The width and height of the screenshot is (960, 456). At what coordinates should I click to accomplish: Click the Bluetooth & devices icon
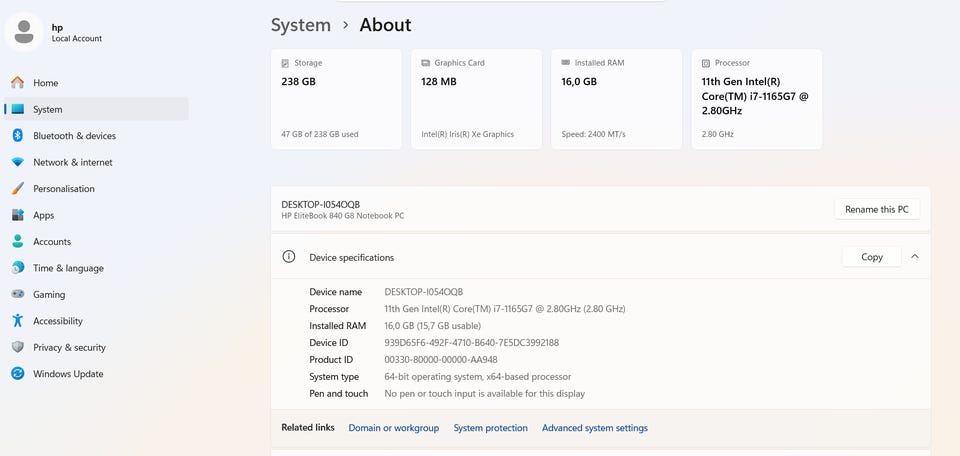(x=18, y=135)
